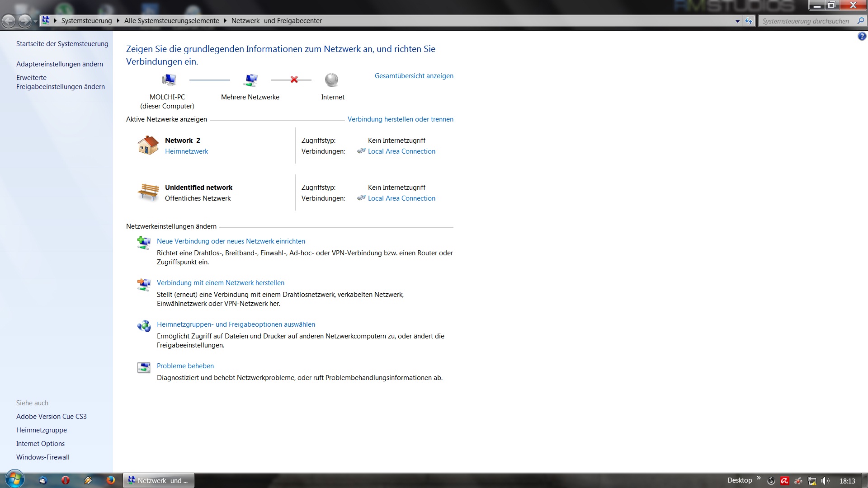Open the help question mark icon

click(x=862, y=37)
